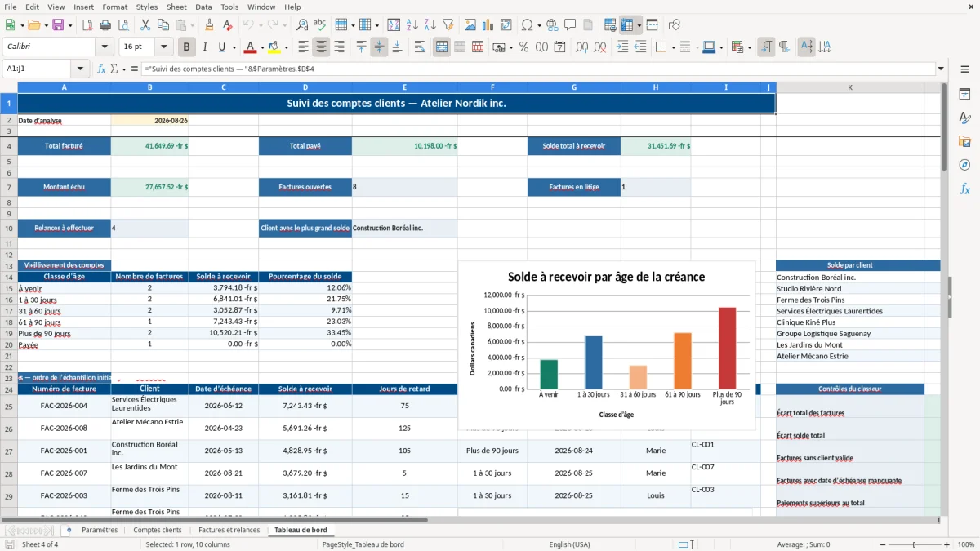The width and height of the screenshot is (980, 551).
Task: Select the Clone Formatting paintbrush
Action: pos(209,25)
